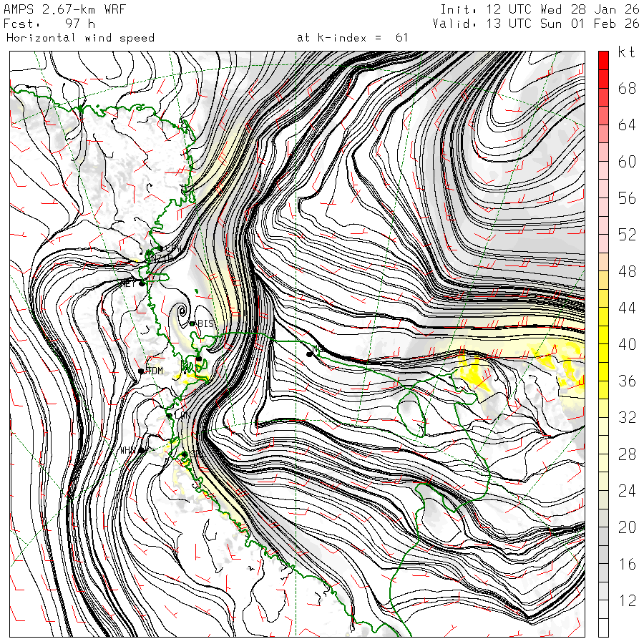The image size is (644, 644).
Task: Select the 'Init. 12 UTC Wed 28 Jan 26' text
Action: (540, 9)
